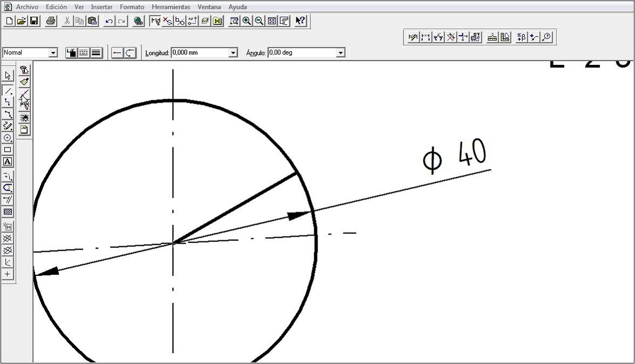Click the Measure Area icon
The width and height of the screenshot is (635, 364).
point(504,37)
